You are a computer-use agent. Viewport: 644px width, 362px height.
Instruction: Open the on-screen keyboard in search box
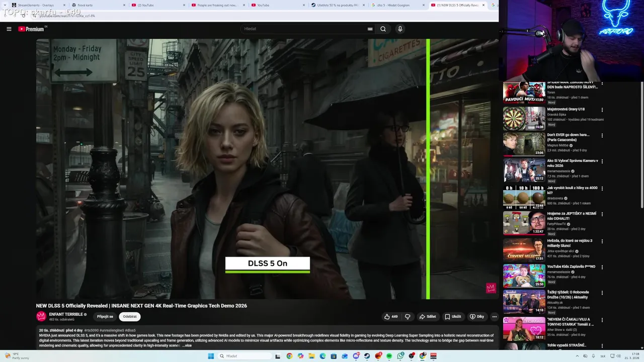tap(370, 29)
